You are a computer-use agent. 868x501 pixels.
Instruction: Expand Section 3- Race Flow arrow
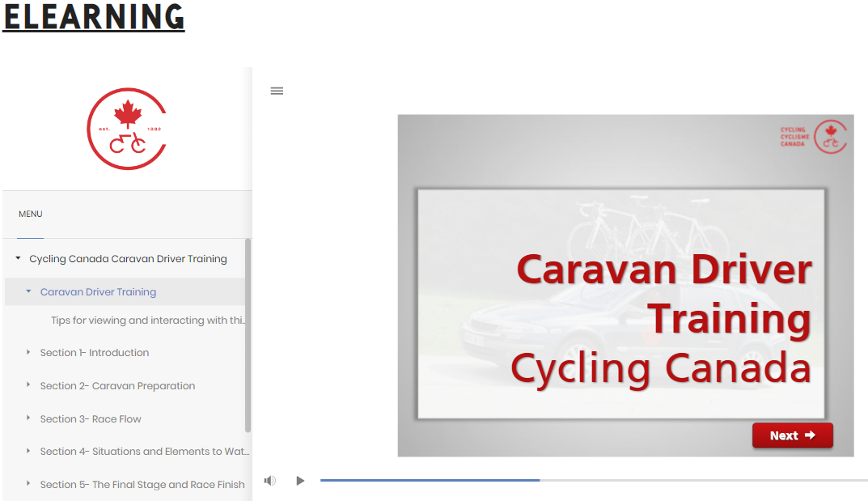click(x=28, y=418)
